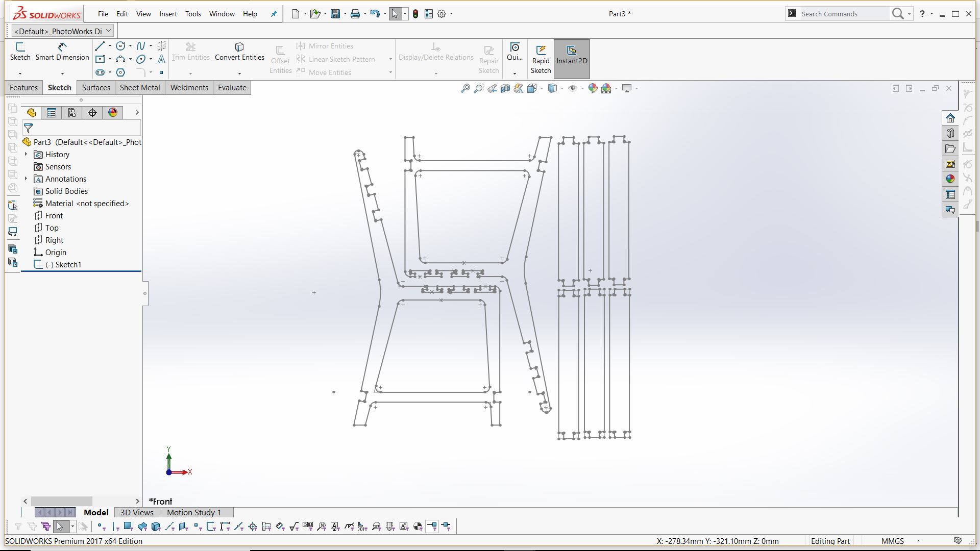The image size is (980, 551).
Task: Click the Save icon in toolbar
Action: pyautogui.click(x=335, y=14)
